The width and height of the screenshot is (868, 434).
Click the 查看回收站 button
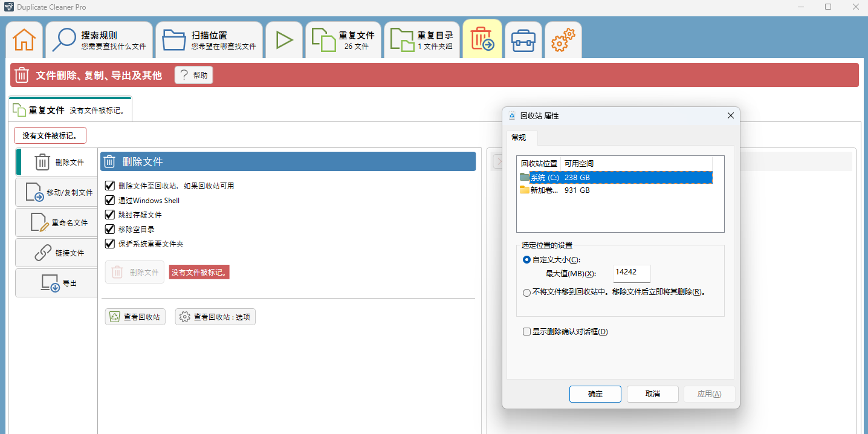[x=135, y=316]
